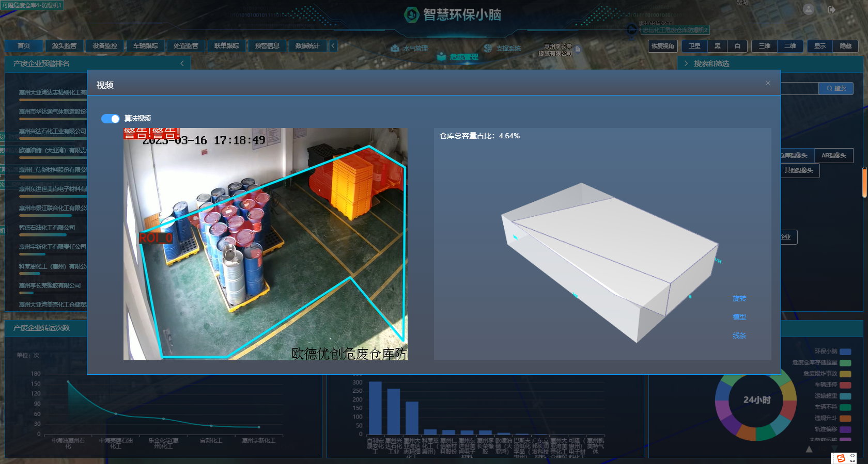Click the 旋转 link beside the 3D model
This screenshot has height=464, width=868.
click(x=739, y=298)
